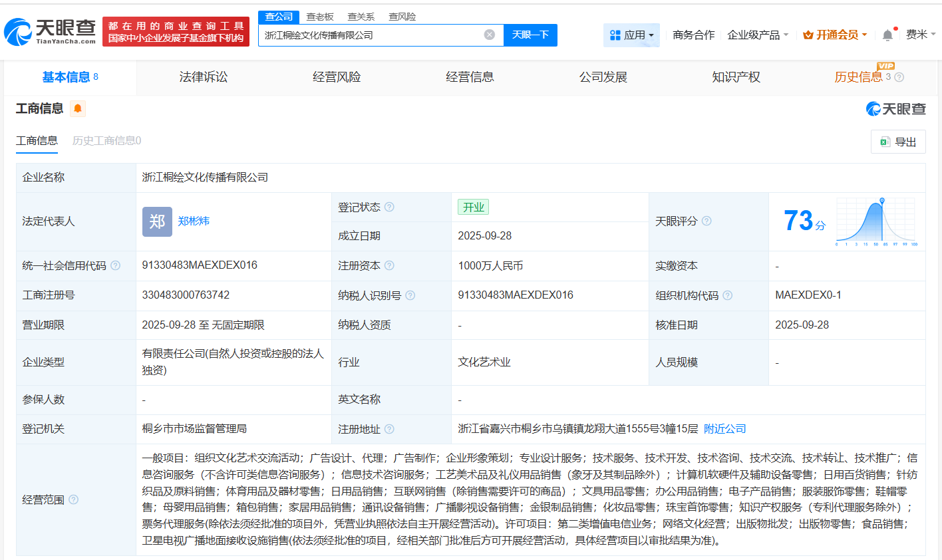The width and height of the screenshot is (942, 560).
Task: Open the 附近公司 link
Action: point(726,429)
